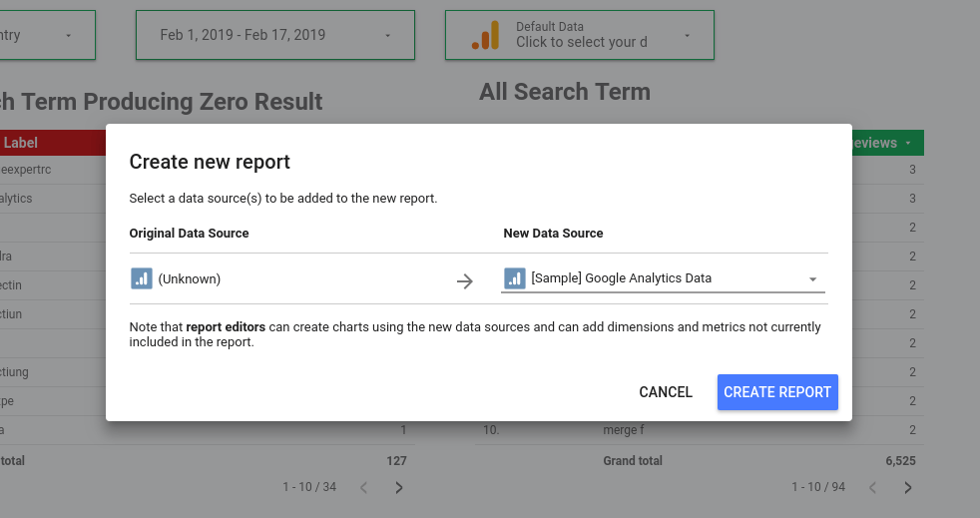Click the Sample Google Analytics Data icon
The height and width of the screenshot is (518, 980).
pyautogui.click(x=514, y=278)
